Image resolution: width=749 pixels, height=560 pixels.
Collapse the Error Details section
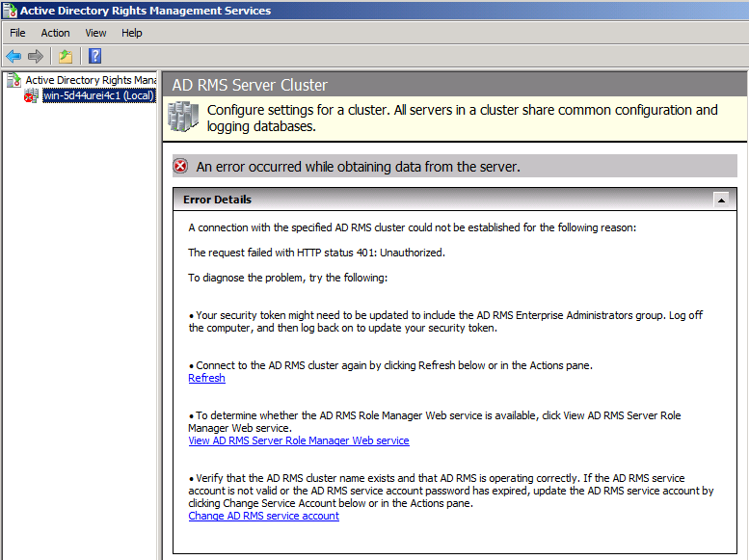(721, 200)
